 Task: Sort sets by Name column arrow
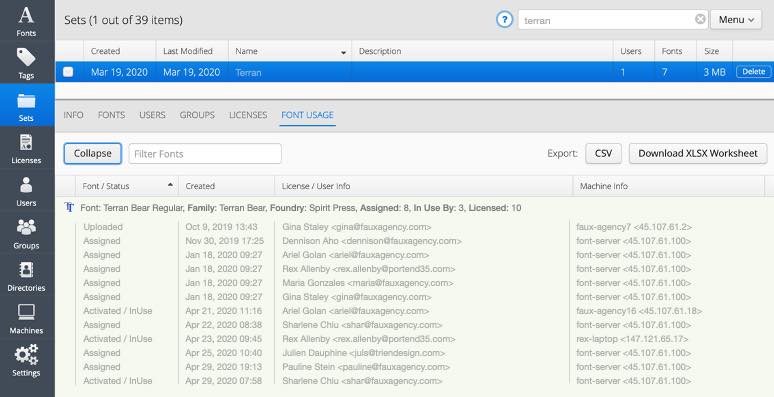coord(343,52)
